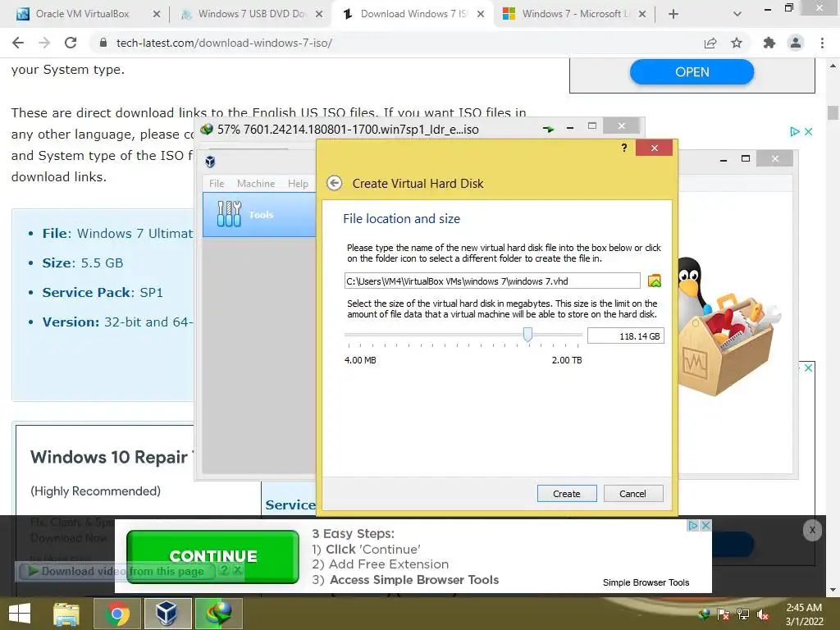Select Tools item in VirtualBox Manager sidebar
Image resolution: width=840 pixels, height=630 pixels.
(x=259, y=214)
